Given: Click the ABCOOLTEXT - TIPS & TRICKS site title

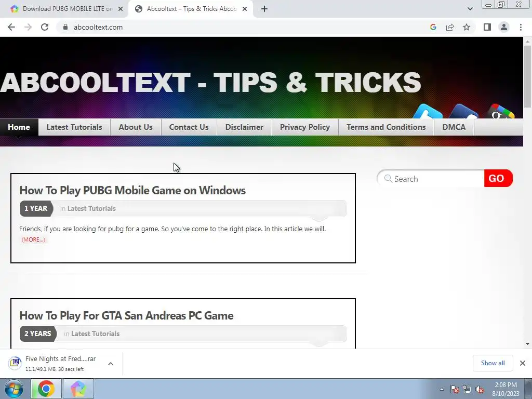Looking at the screenshot, I should pyautogui.click(x=210, y=83).
